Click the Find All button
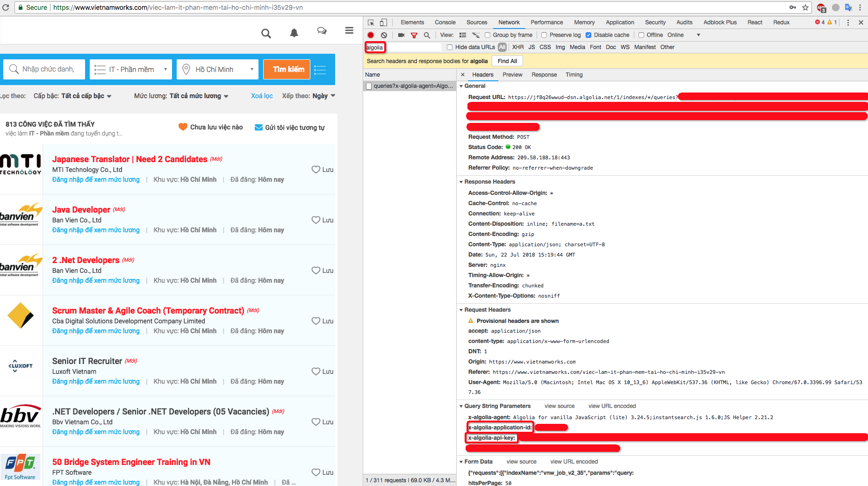Screen dimensions: 868x486 coord(507,61)
